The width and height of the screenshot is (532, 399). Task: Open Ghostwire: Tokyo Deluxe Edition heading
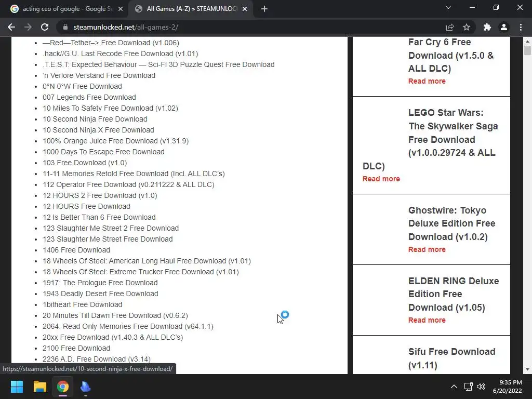(x=451, y=223)
